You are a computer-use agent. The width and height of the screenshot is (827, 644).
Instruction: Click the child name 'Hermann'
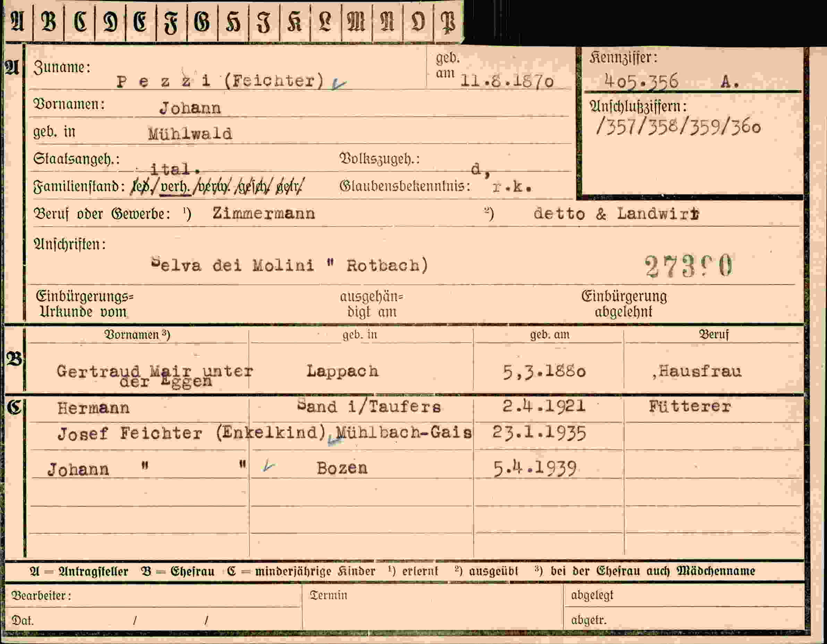[93, 408]
